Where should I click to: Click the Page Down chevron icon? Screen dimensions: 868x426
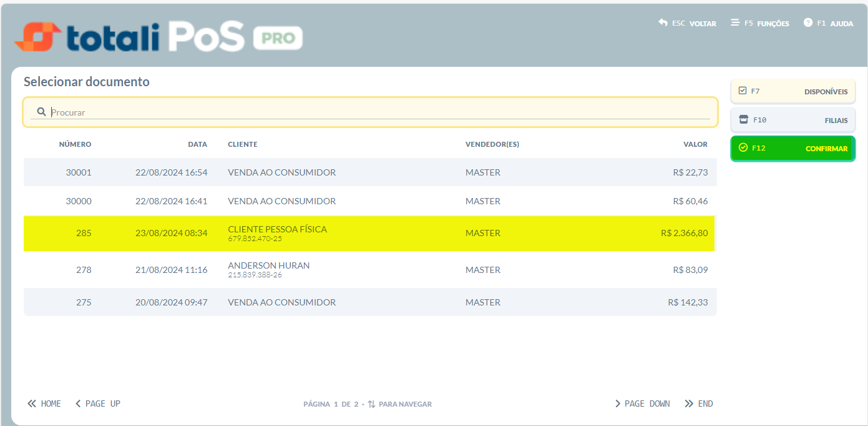click(618, 404)
